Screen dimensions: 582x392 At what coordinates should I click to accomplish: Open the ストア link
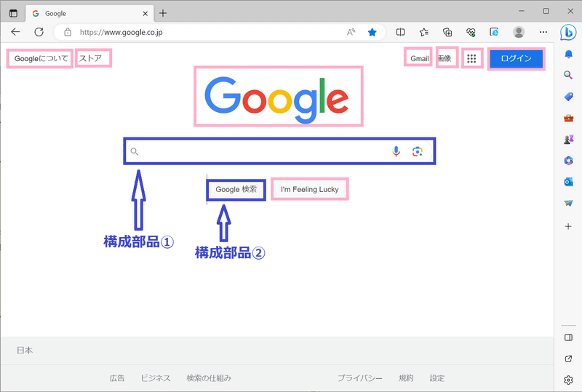pyautogui.click(x=90, y=58)
